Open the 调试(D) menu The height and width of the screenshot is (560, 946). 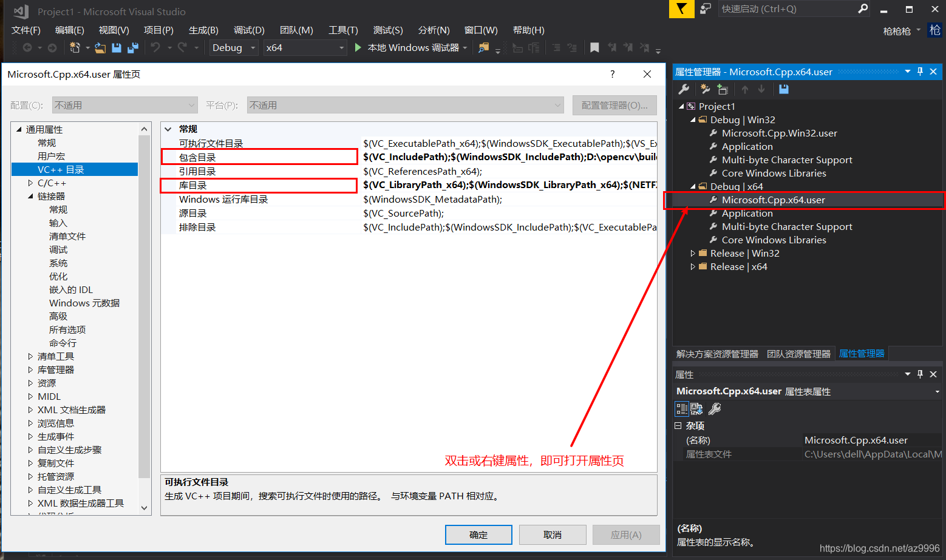pos(249,30)
